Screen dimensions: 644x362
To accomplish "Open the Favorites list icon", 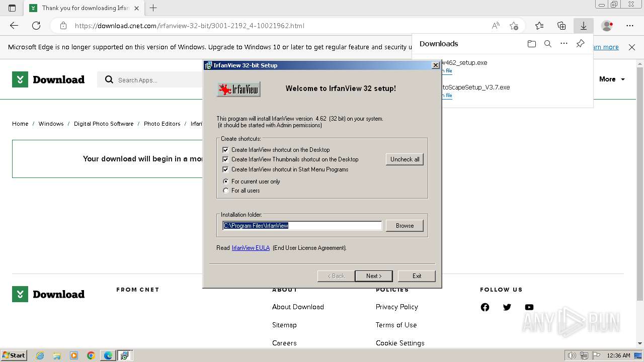I will point(539,26).
